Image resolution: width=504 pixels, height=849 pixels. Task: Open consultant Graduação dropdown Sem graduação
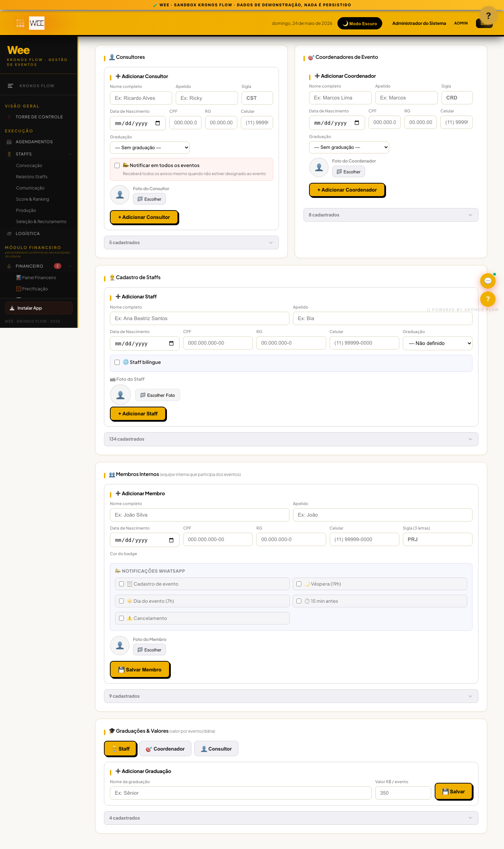(150, 147)
